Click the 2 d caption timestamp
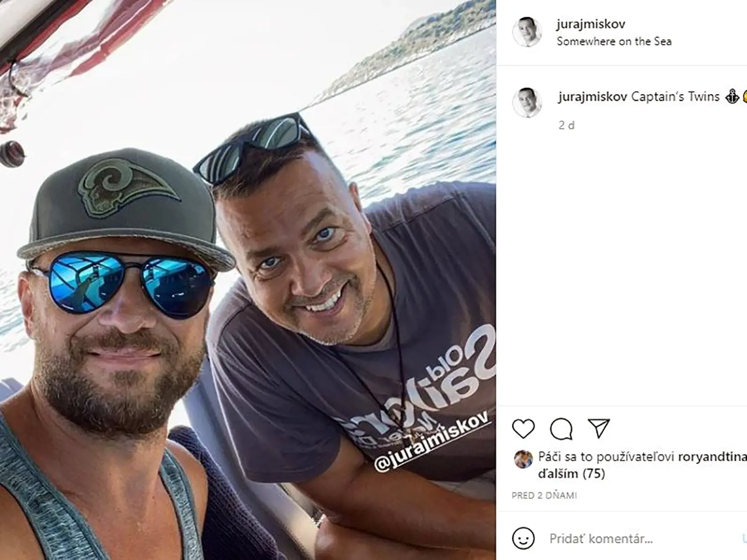This screenshot has height=560, width=747. pyautogui.click(x=566, y=125)
